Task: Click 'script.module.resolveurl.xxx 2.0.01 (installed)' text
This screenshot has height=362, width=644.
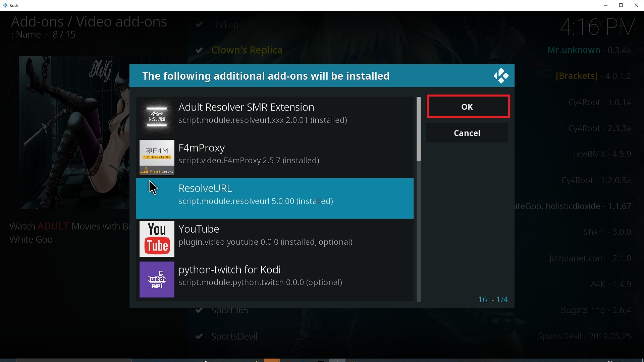Action: coord(263,120)
